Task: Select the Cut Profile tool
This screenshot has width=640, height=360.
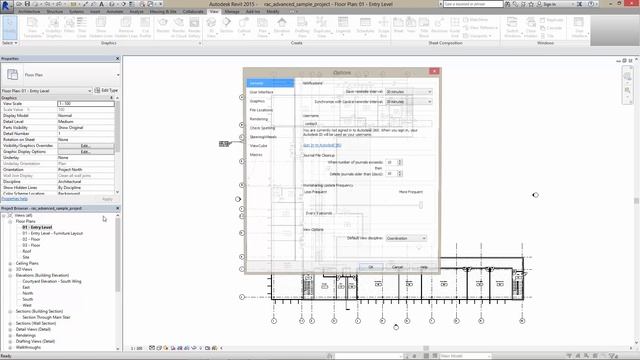Action: 145,27
